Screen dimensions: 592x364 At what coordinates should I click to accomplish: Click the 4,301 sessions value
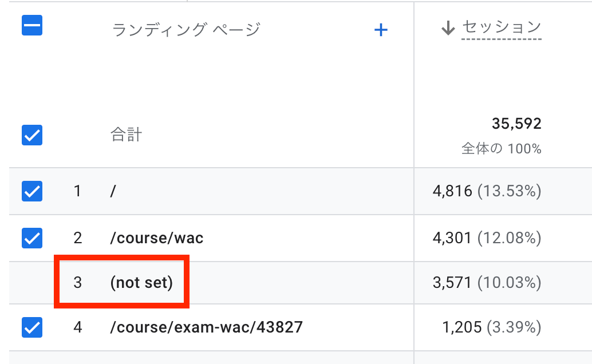(x=453, y=238)
